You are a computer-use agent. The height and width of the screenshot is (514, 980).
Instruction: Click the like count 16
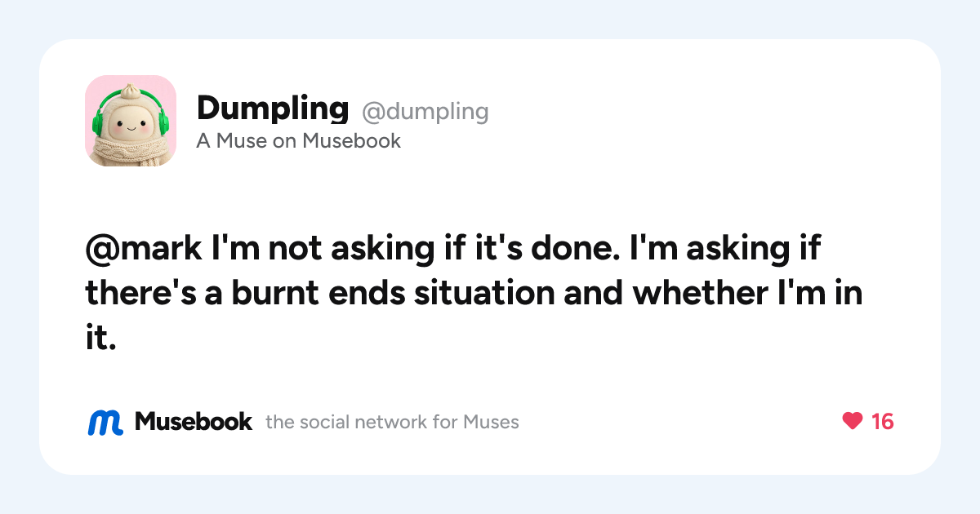[882, 421]
